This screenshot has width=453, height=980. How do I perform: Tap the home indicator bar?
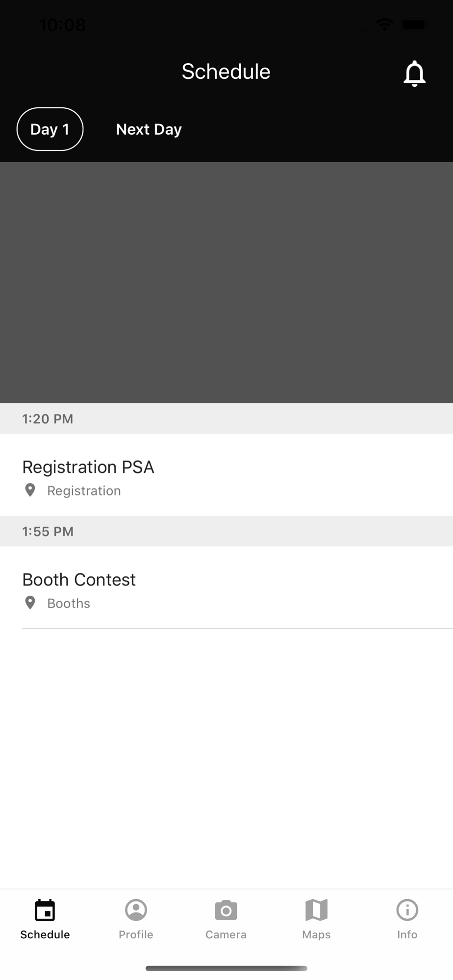click(x=226, y=968)
